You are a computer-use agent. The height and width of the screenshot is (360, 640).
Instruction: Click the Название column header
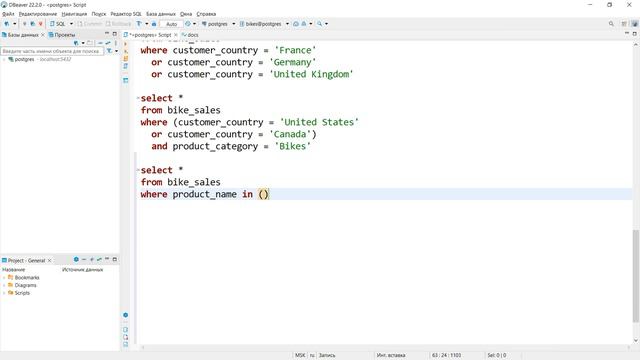click(13, 270)
